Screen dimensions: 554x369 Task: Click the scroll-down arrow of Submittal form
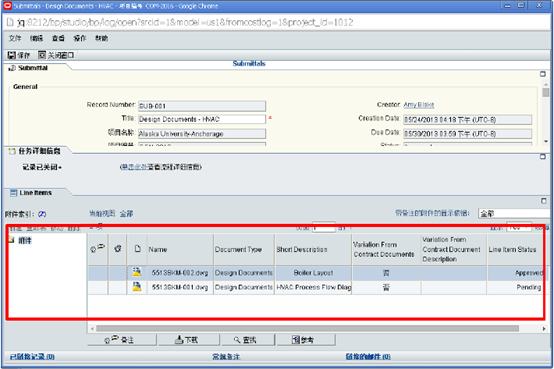coord(546,141)
